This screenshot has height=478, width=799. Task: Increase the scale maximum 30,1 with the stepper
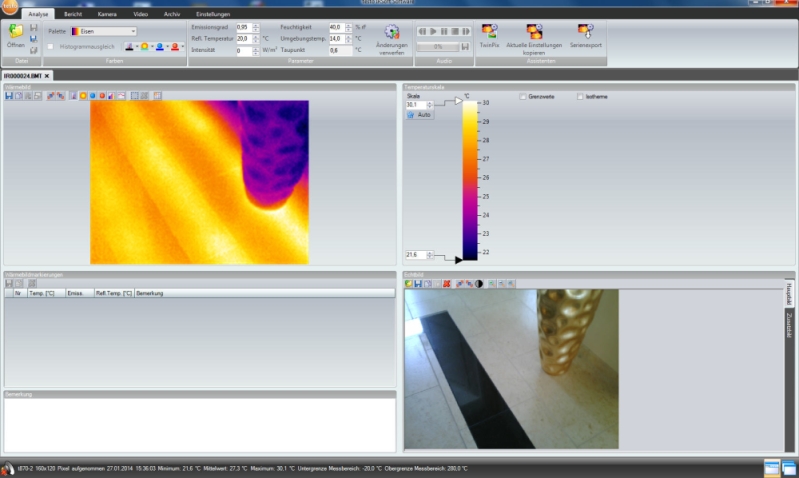coord(429,102)
